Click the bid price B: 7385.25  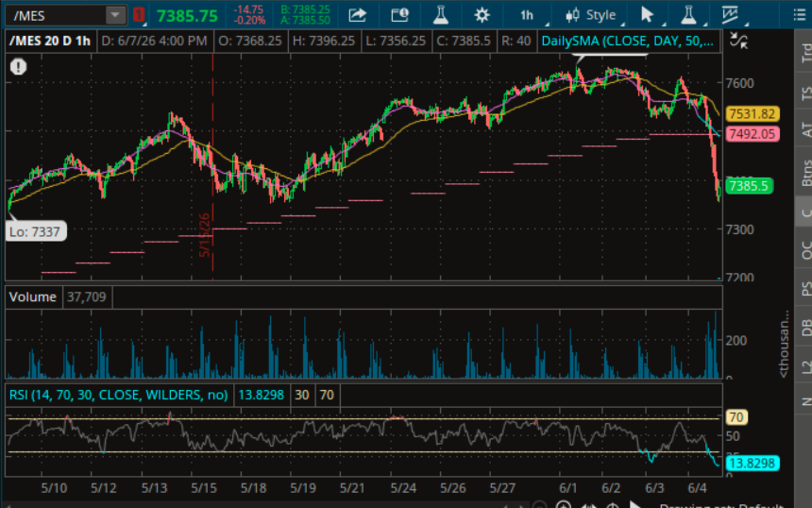pos(305,9)
